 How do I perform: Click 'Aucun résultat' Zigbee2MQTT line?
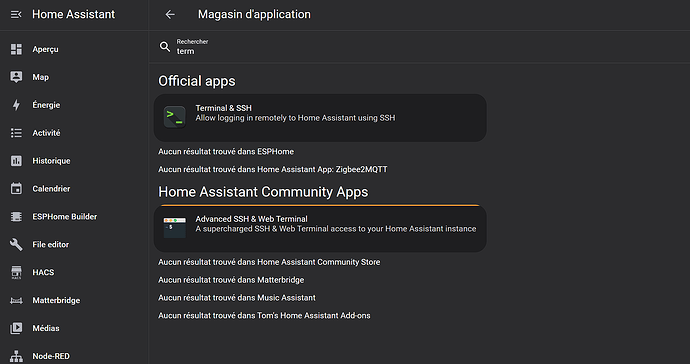tap(273, 169)
